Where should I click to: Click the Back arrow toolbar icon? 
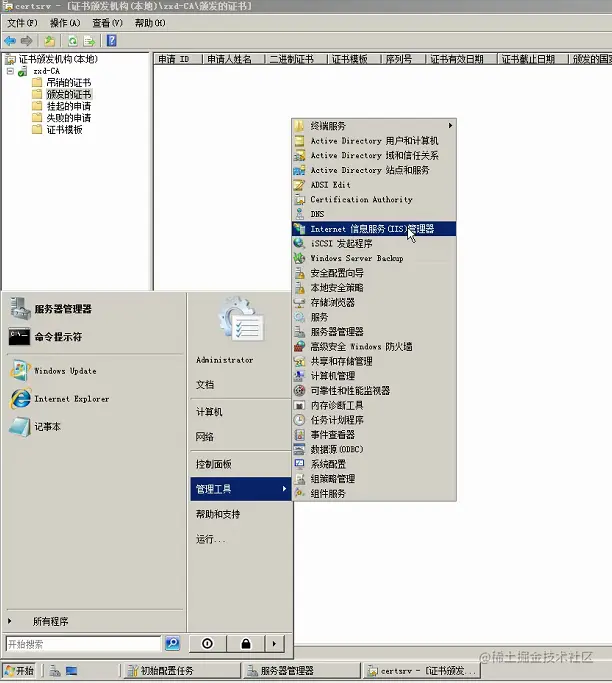10,41
